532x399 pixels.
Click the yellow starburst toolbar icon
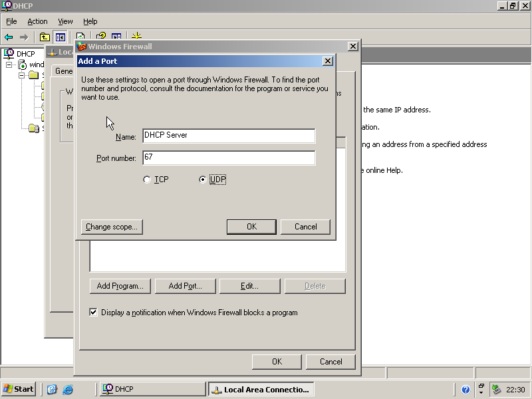pyautogui.click(x=136, y=37)
